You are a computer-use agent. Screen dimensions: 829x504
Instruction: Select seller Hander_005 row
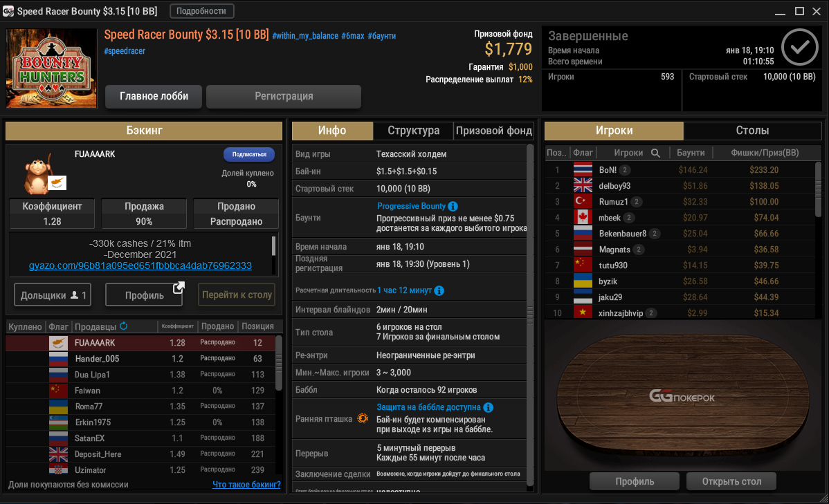[140, 359]
